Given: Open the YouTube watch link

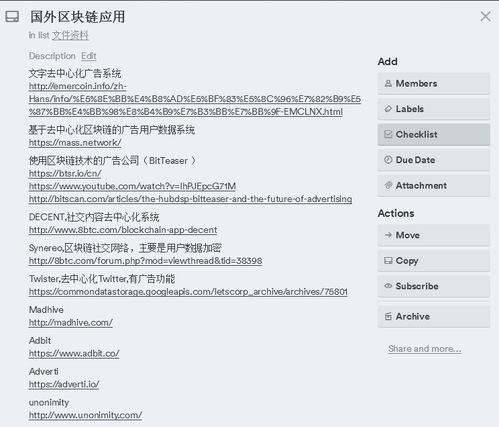Looking at the screenshot, I should point(132,186).
